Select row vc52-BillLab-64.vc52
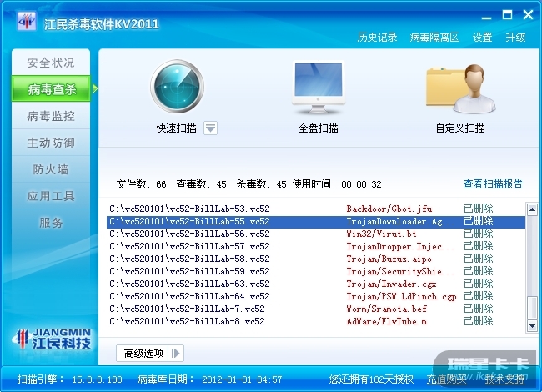The height and width of the screenshot is (392, 542). [x=315, y=296]
